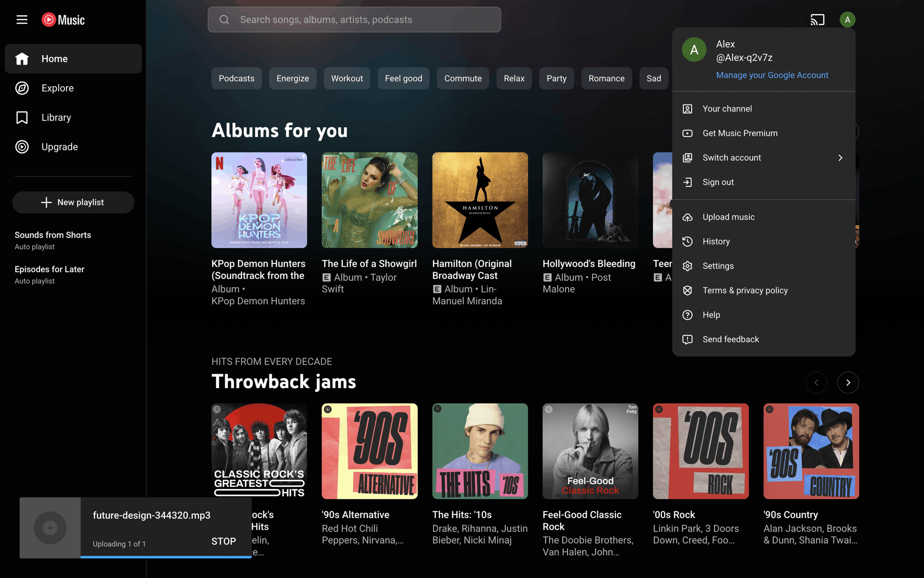
Task: Click the upload progress bar
Action: coord(166,557)
